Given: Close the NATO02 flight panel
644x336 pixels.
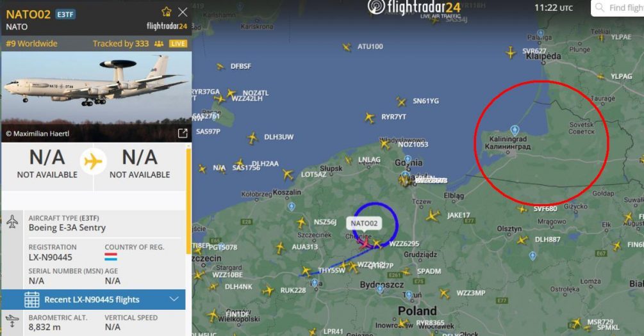Looking at the screenshot, I should point(183,12).
